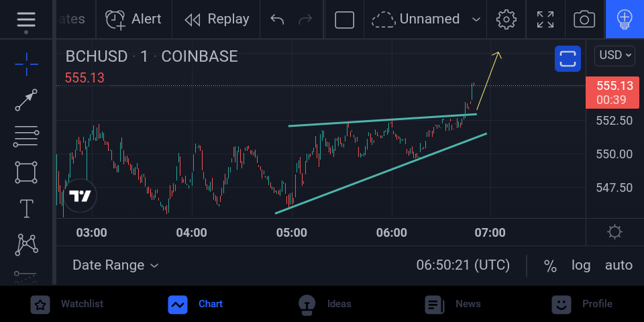The height and width of the screenshot is (322, 644).
Task: Switch to the Chart tab
Action: 195,305
